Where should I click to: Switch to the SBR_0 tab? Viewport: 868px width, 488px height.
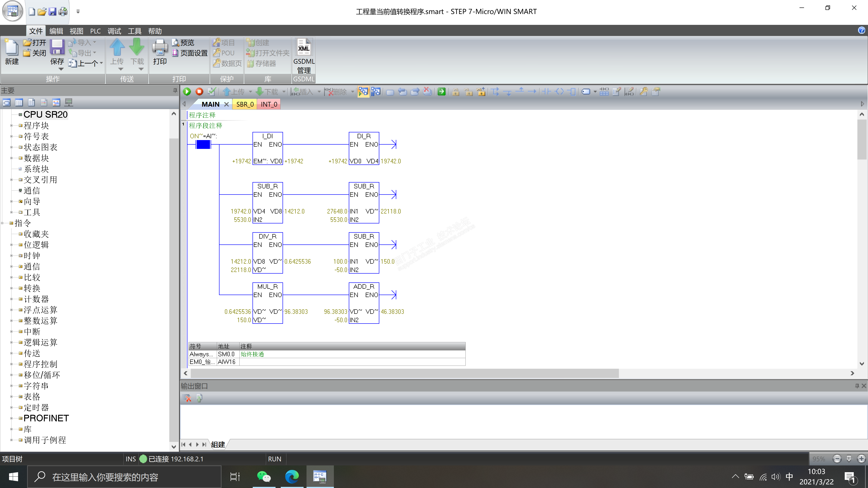(245, 104)
